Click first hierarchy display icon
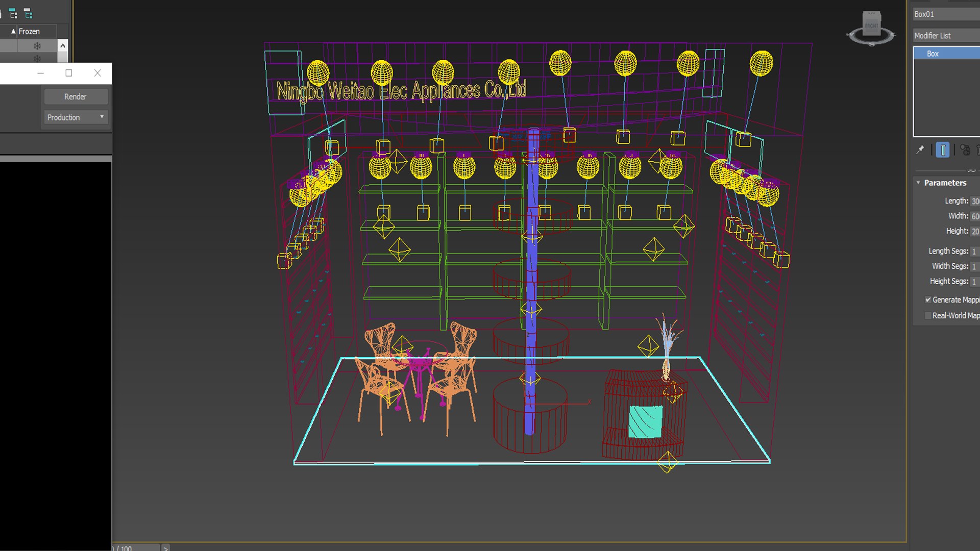This screenshot has height=551, width=980. 13,14
